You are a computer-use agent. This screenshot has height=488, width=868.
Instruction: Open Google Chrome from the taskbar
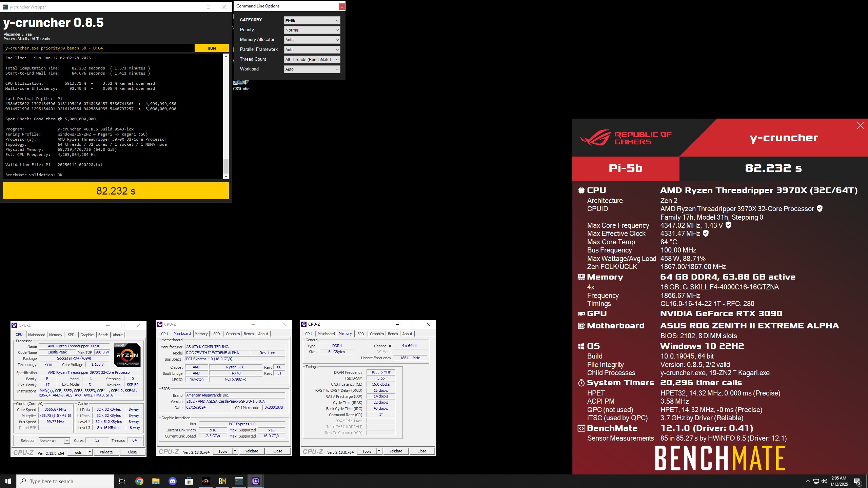139,481
